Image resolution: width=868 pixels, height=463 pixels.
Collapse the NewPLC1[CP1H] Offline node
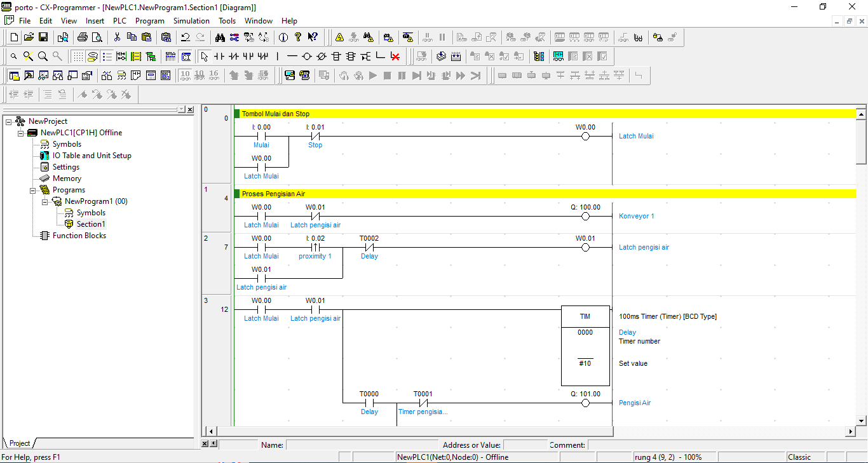21,133
